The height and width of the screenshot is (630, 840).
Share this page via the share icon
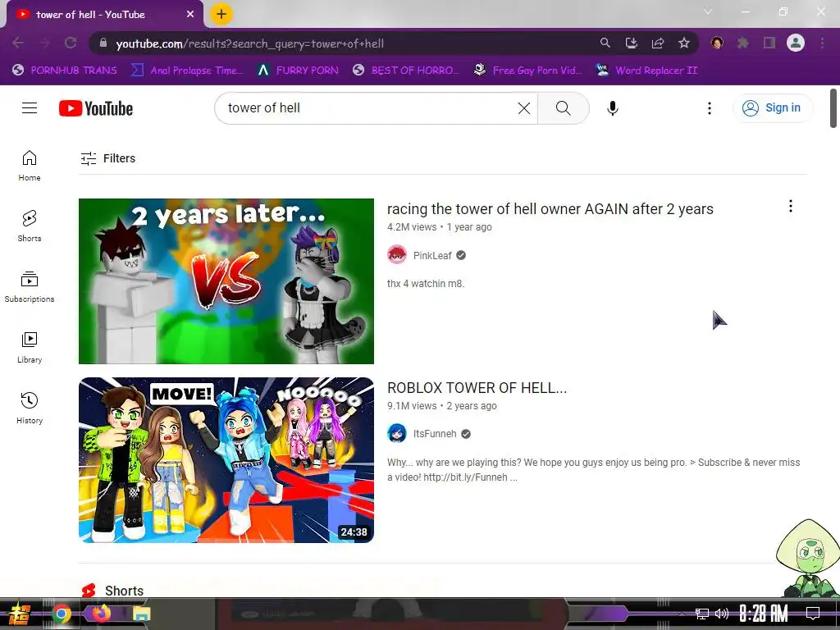(x=658, y=43)
